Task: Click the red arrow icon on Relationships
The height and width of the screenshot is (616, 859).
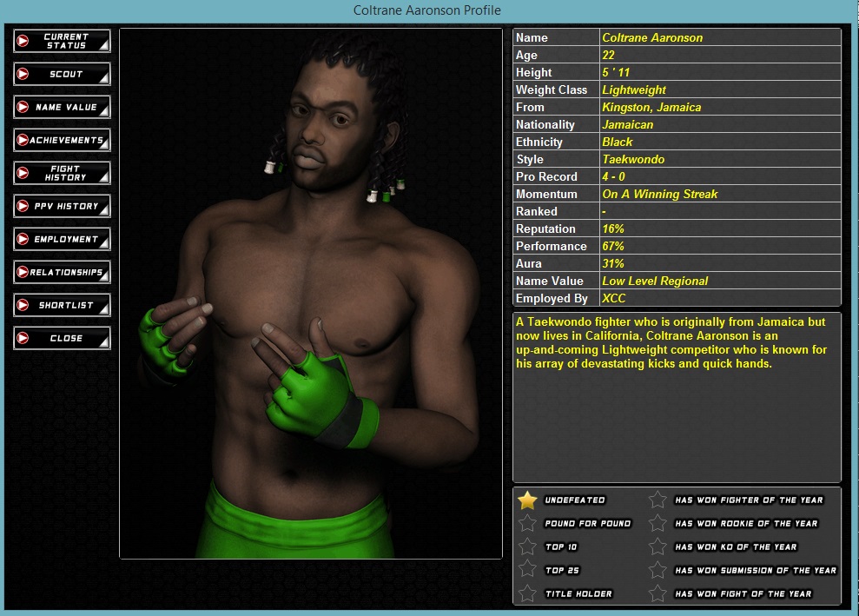Action: (x=22, y=272)
